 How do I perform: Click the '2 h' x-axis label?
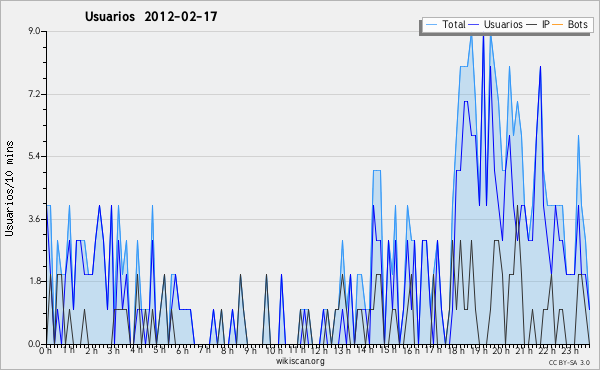[x=91, y=351]
